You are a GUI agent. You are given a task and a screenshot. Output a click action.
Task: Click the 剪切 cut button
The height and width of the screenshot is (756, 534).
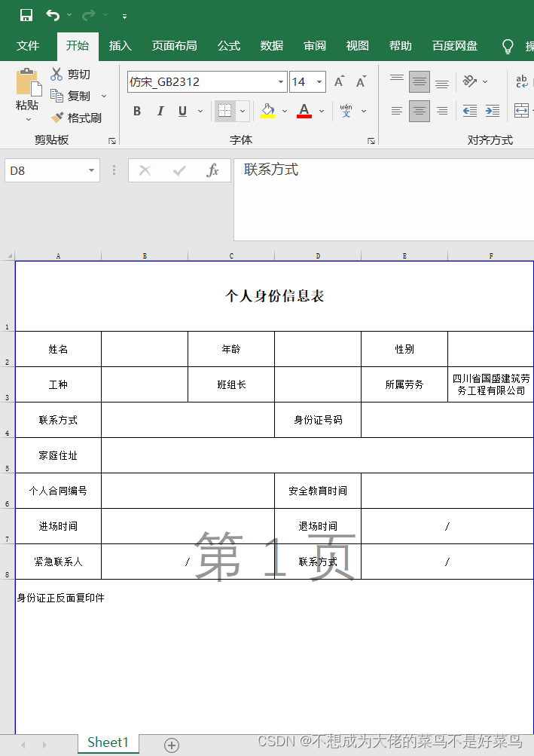70,75
